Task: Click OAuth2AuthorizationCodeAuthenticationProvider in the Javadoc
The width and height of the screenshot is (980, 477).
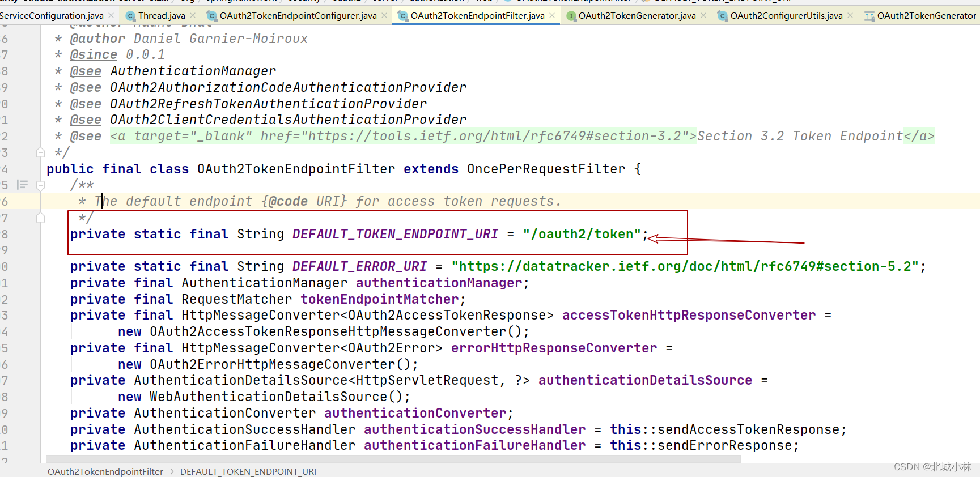Action: (289, 88)
